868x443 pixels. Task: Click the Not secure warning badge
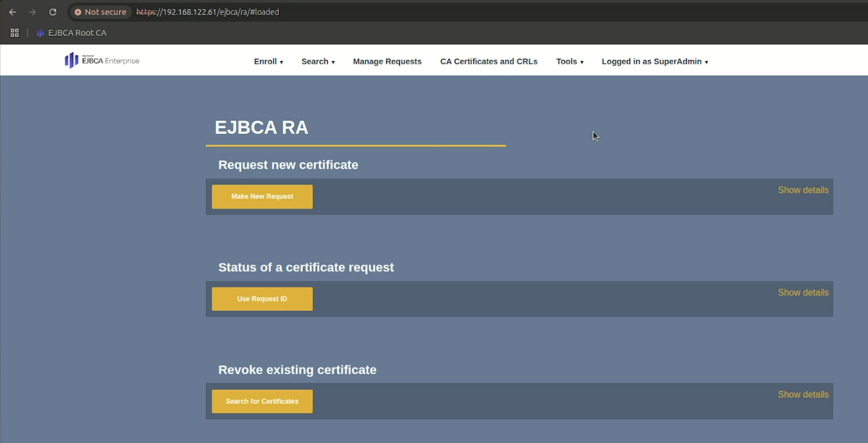(100, 12)
